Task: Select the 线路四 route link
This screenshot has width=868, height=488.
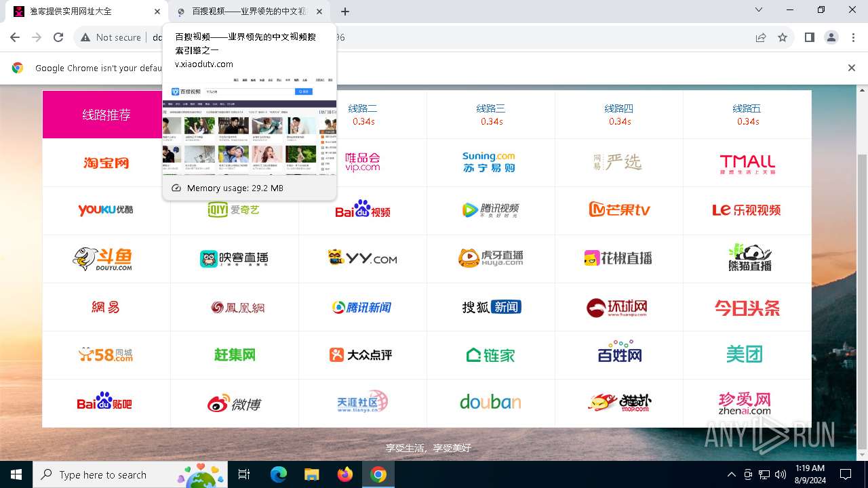Action: point(619,108)
